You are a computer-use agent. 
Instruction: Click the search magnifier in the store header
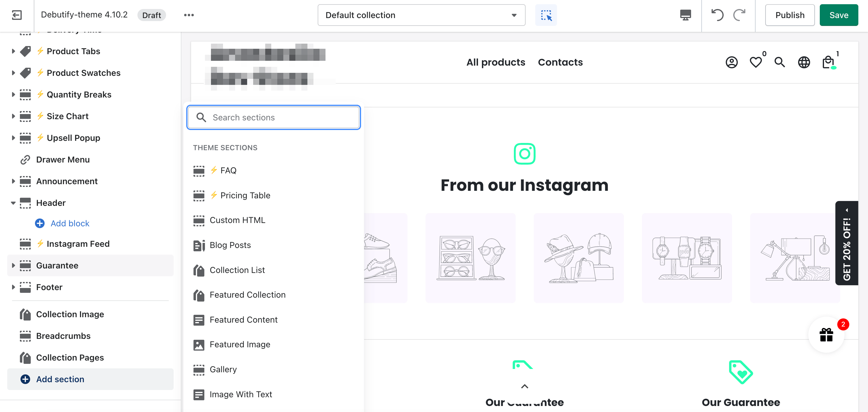tap(779, 62)
